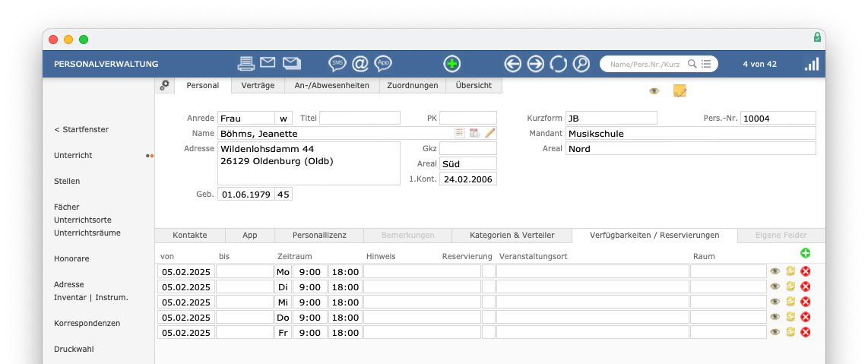Open Stellen in the sidebar

(x=67, y=181)
